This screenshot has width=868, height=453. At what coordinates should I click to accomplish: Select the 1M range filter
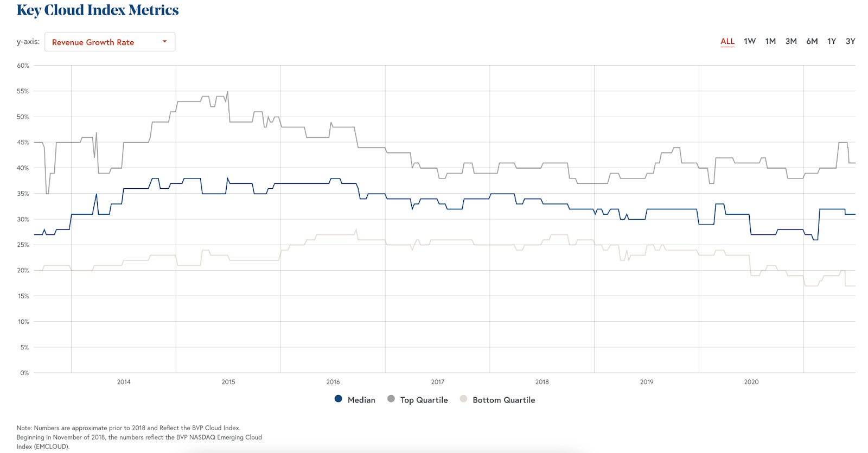point(770,41)
